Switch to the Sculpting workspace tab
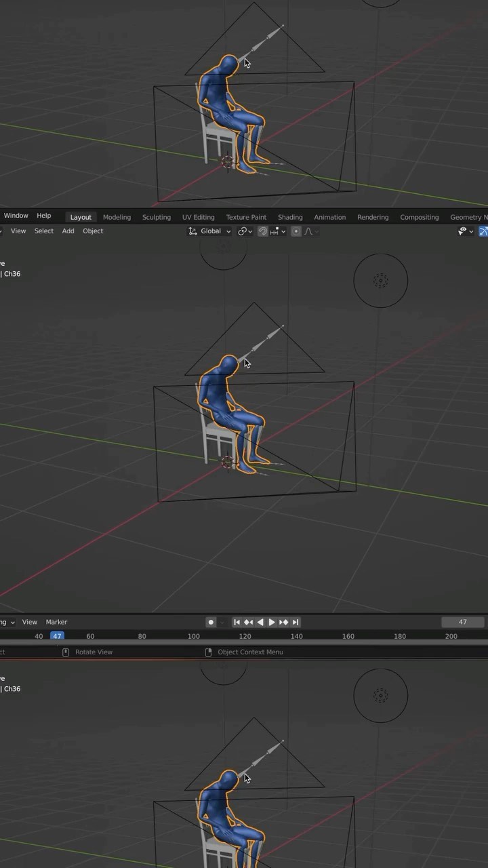 pyautogui.click(x=156, y=217)
